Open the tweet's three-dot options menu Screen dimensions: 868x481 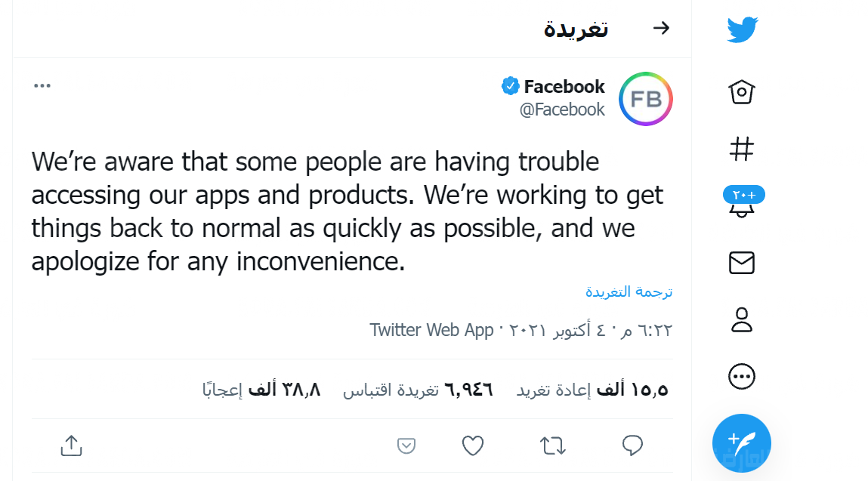pyautogui.click(x=42, y=86)
